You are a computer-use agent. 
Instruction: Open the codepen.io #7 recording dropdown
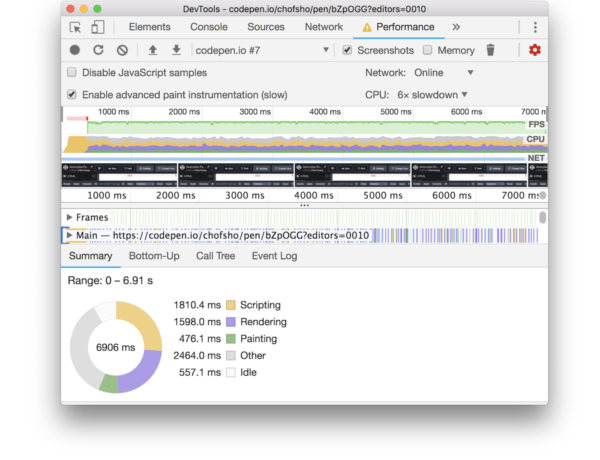pyautogui.click(x=262, y=50)
